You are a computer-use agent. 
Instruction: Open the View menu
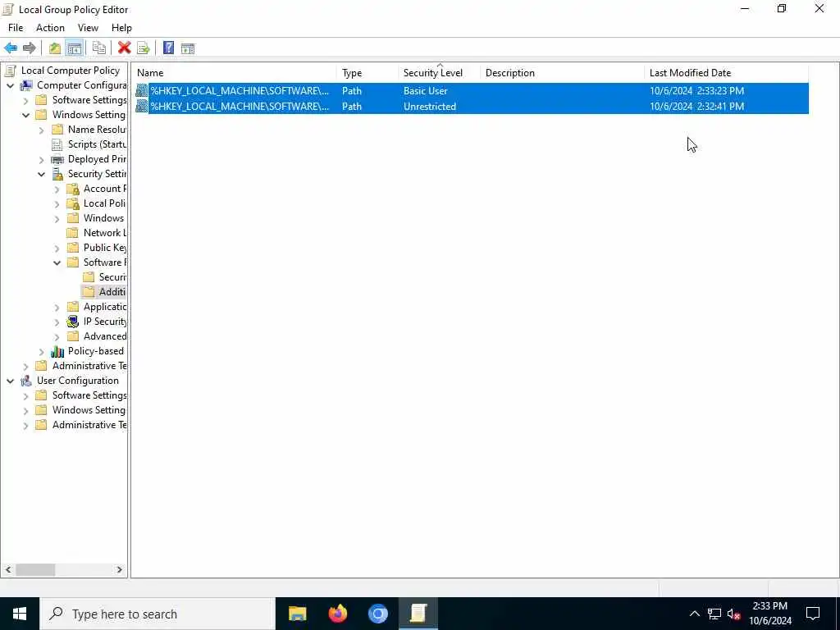click(x=88, y=28)
